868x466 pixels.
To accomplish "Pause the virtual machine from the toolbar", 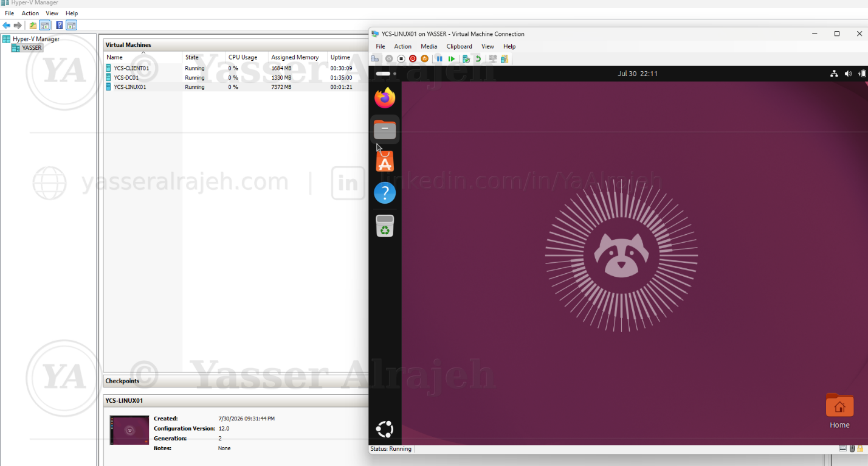I will 439,59.
